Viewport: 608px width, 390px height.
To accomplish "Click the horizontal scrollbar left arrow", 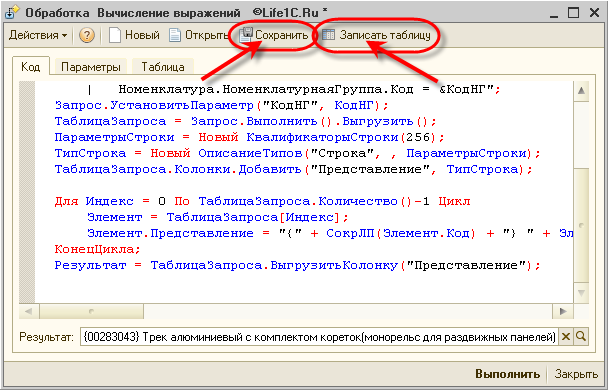I will pyautogui.click(x=28, y=311).
